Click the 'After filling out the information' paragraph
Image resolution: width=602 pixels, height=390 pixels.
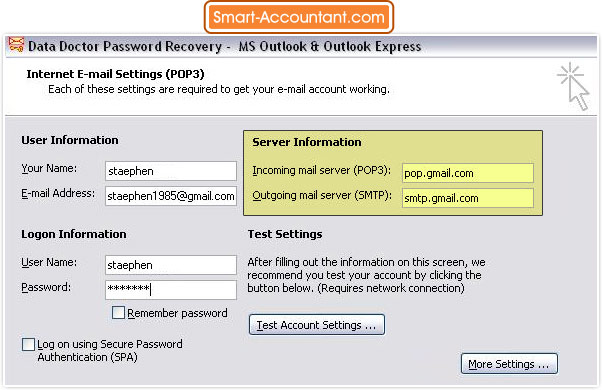[x=366, y=275]
